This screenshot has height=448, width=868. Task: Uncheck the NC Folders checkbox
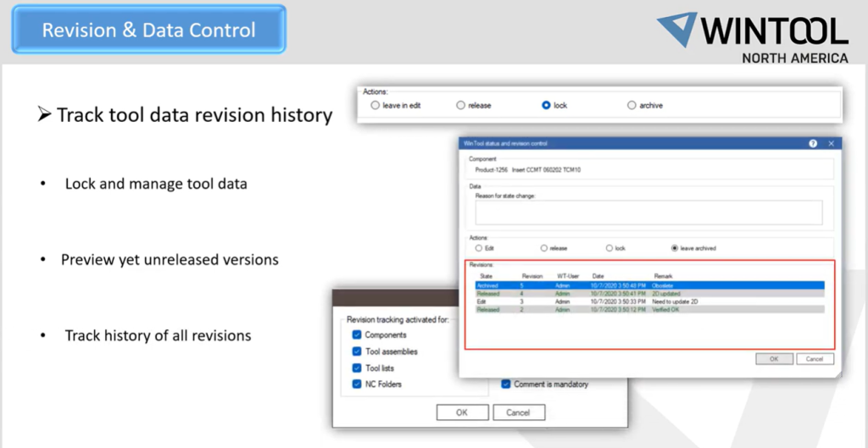click(356, 384)
